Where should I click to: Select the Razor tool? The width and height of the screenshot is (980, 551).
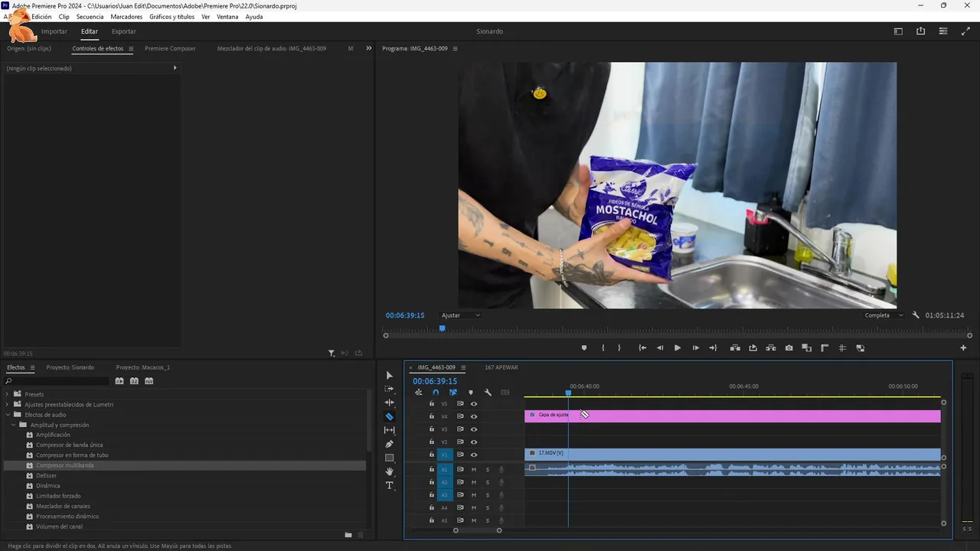coord(389,416)
